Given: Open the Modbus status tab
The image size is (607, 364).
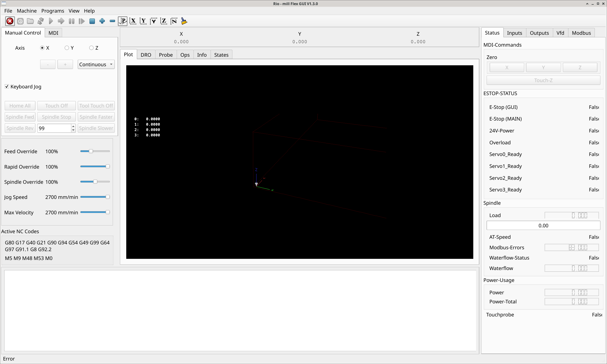Looking at the screenshot, I should coord(581,33).
